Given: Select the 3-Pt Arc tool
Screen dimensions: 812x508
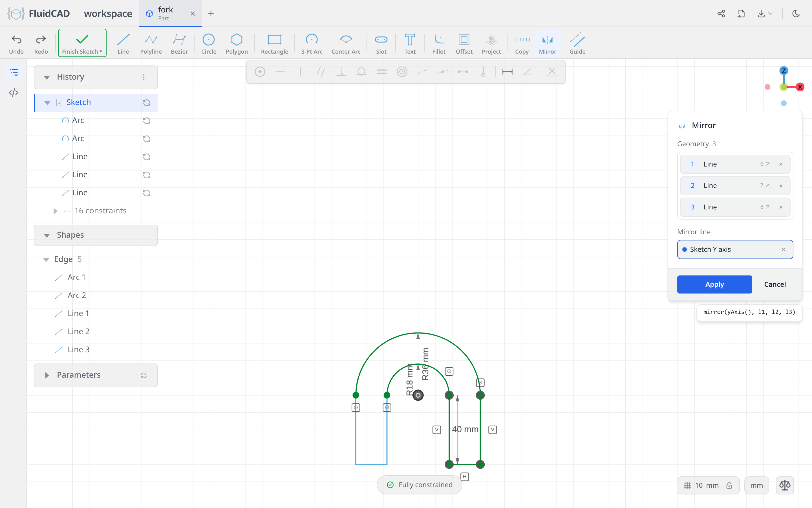Looking at the screenshot, I should tap(311, 44).
